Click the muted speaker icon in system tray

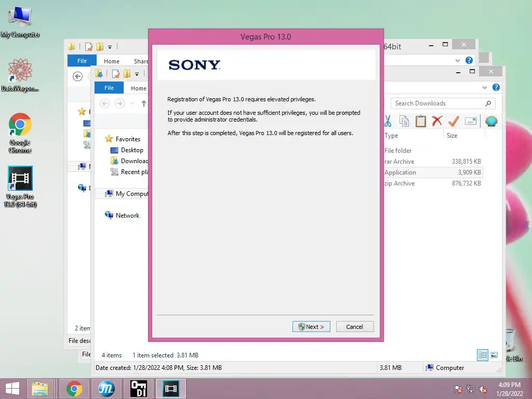483,389
